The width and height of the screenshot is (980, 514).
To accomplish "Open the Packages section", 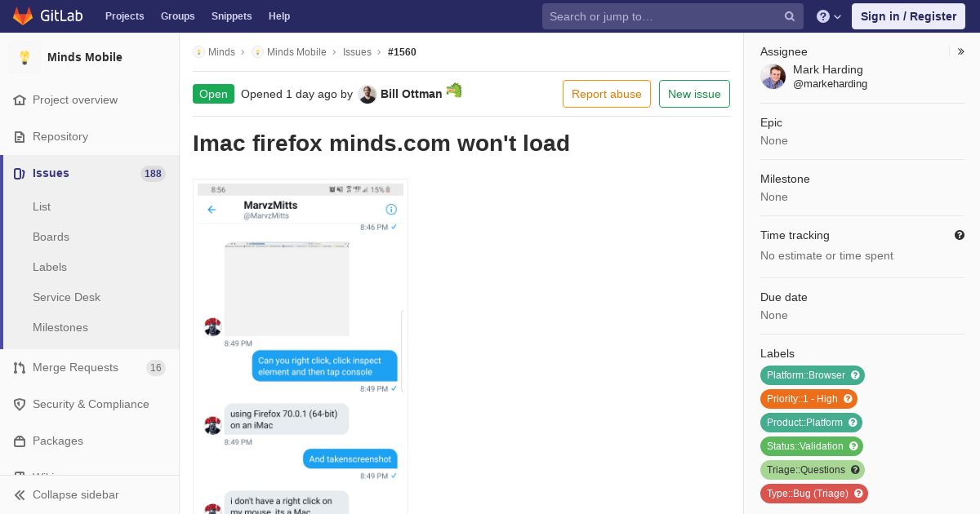I will [58, 441].
